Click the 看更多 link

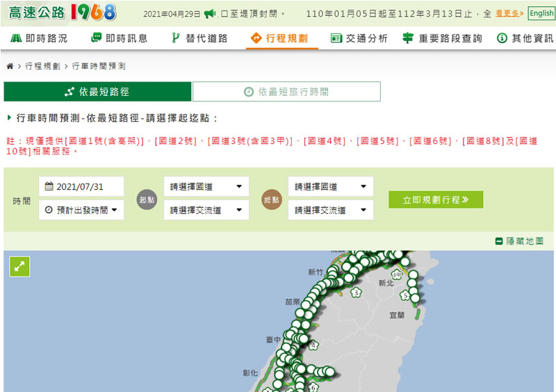[x=509, y=14]
